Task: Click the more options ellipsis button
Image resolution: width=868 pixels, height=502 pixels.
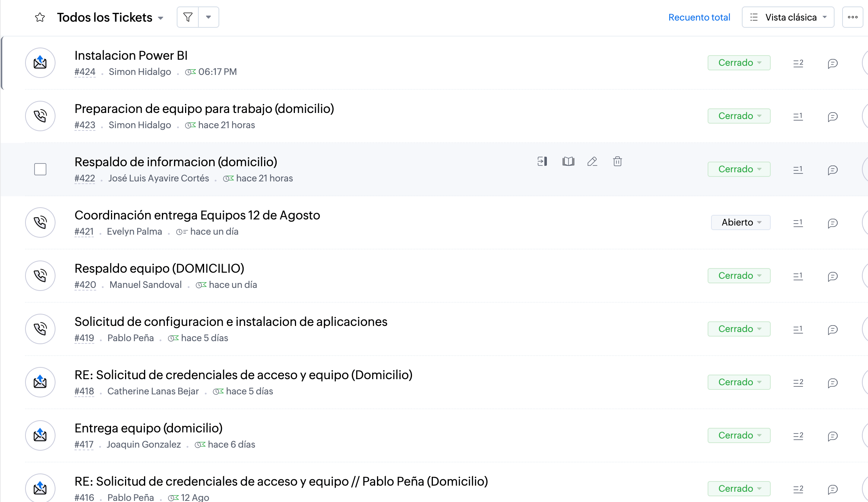Action: tap(852, 17)
